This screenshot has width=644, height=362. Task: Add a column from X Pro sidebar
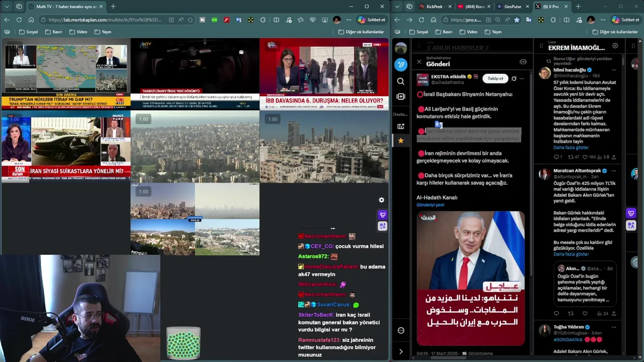click(400, 97)
